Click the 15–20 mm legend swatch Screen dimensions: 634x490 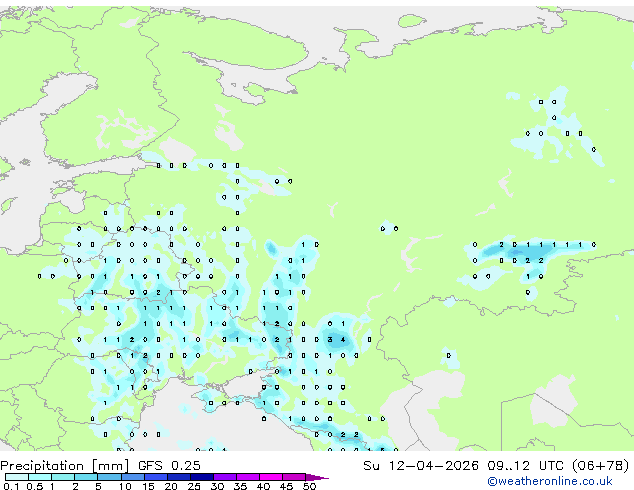(156, 477)
